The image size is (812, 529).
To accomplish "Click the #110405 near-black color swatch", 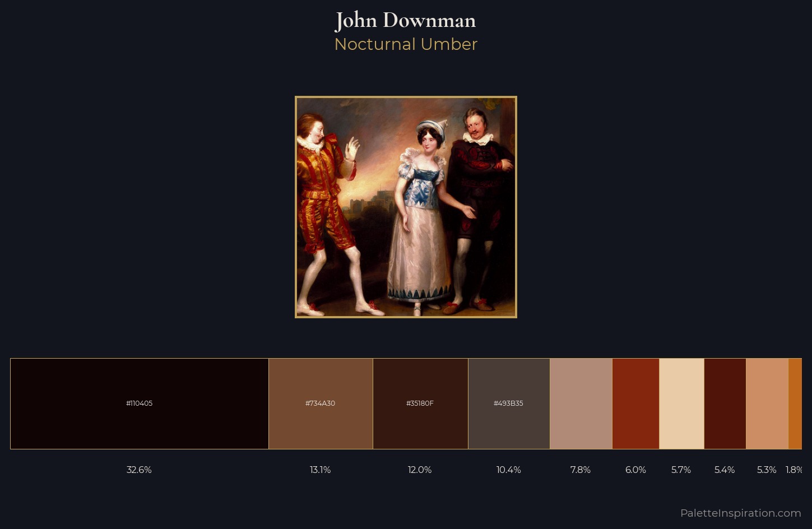I will click(140, 403).
